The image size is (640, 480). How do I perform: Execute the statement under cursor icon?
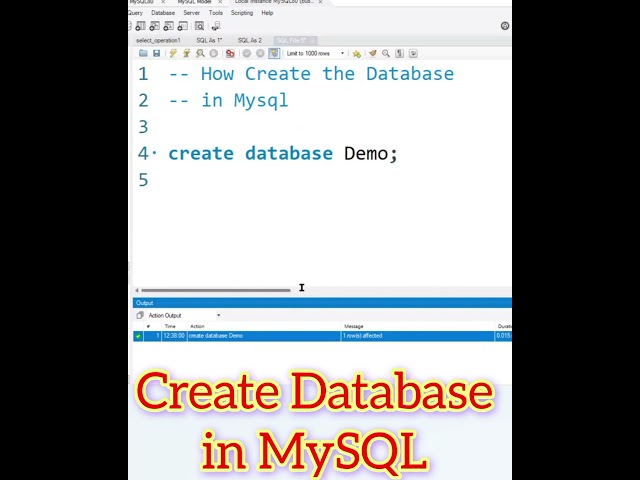point(187,53)
